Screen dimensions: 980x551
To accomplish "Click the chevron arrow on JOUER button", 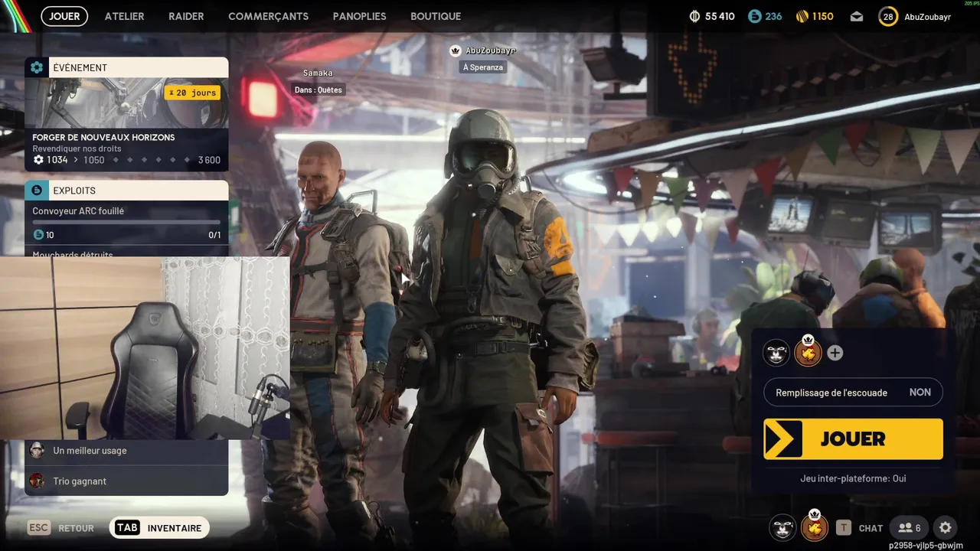I will [x=783, y=439].
